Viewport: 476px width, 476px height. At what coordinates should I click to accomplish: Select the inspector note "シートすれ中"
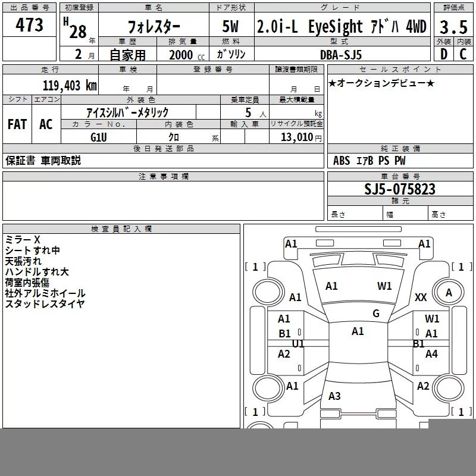click(33, 250)
